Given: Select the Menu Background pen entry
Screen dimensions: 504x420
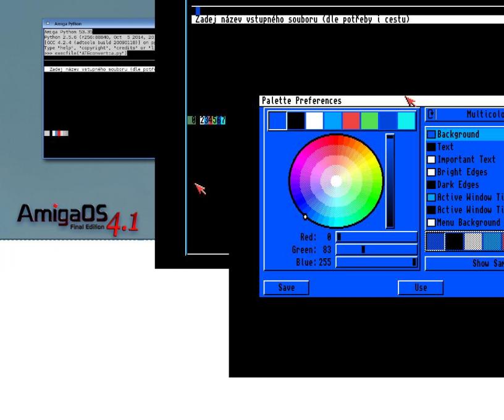Looking at the screenshot, I should pos(468,222).
